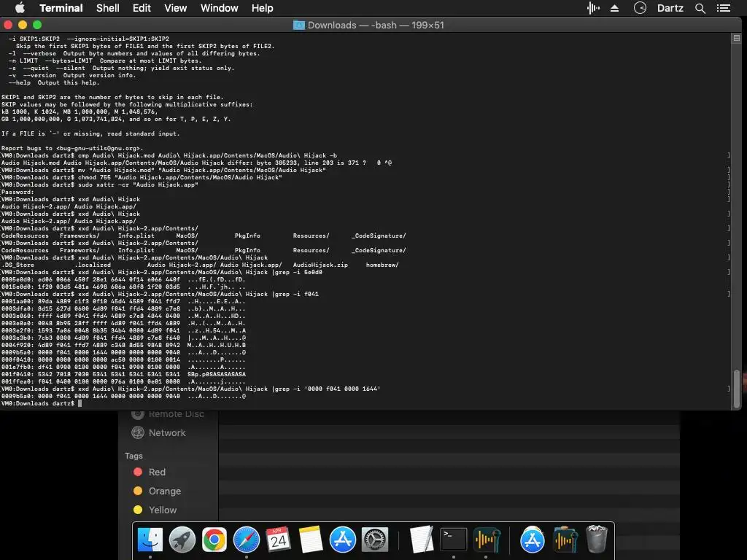
Task: Open the Terminal application menu
Action: click(x=61, y=8)
